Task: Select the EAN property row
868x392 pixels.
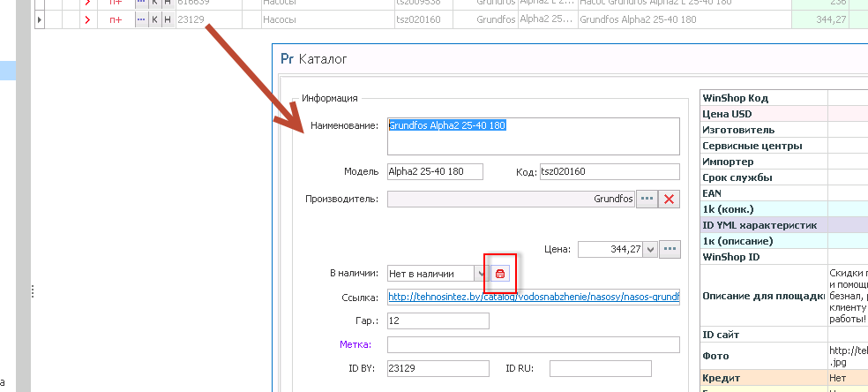Action: pos(784,193)
